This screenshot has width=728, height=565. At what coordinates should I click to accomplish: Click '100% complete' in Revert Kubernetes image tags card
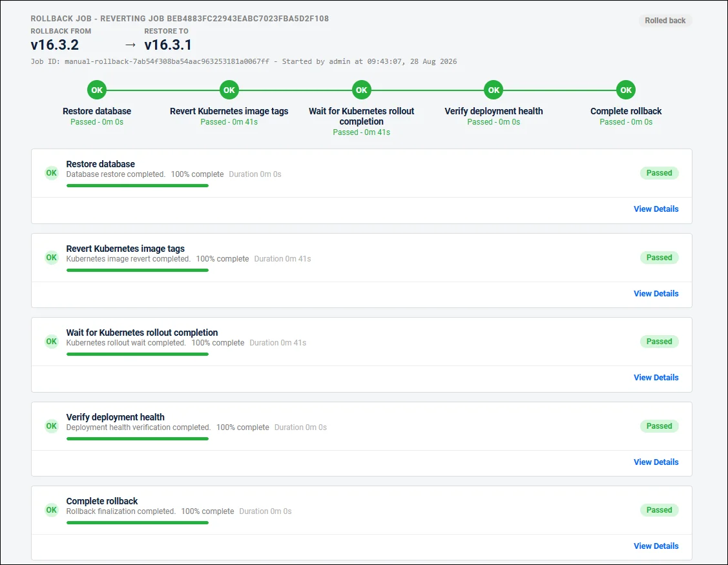[222, 258]
